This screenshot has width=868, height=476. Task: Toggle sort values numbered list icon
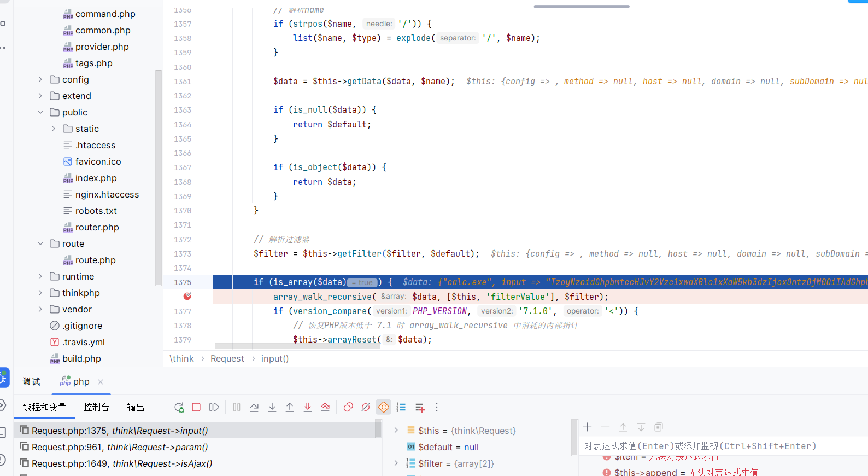tap(401, 407)
